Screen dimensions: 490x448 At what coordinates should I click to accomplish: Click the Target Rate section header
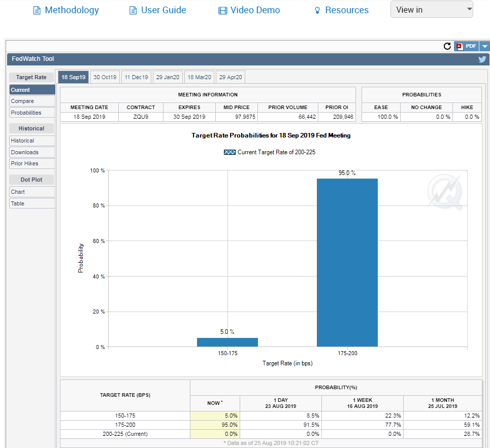coord(31,77)
